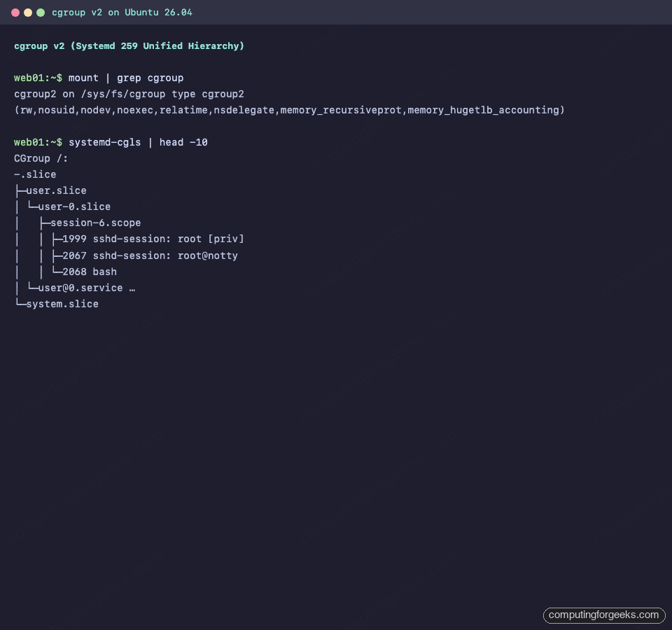672x630 pixels.
Task: Click the Systemd 259 Unified Hierarchy heading
Action: 129,45
